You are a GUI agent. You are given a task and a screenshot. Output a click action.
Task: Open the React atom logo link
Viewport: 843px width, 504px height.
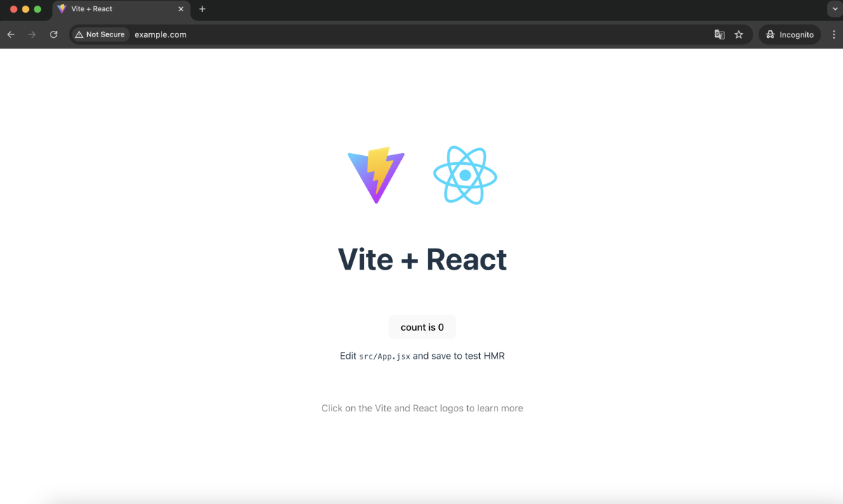[465, 175]
